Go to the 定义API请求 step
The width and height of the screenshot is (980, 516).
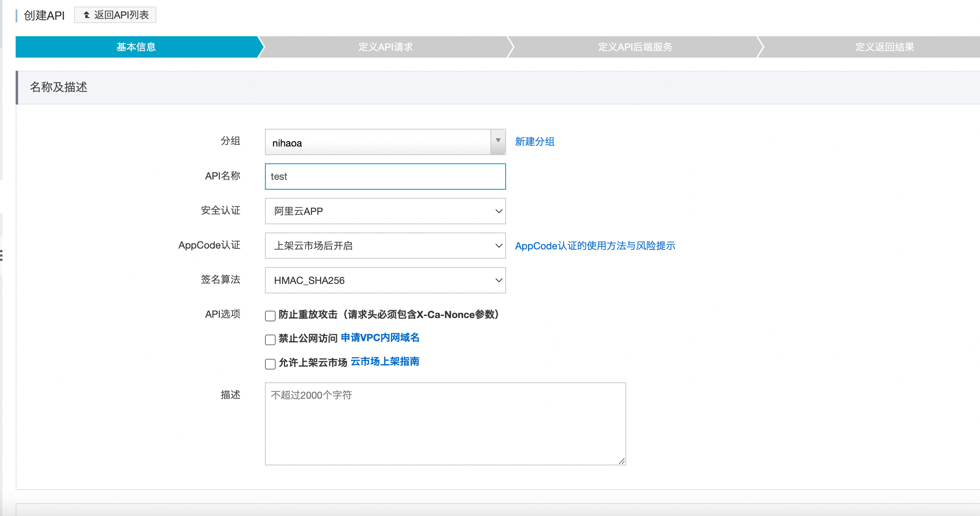[385, 47]
